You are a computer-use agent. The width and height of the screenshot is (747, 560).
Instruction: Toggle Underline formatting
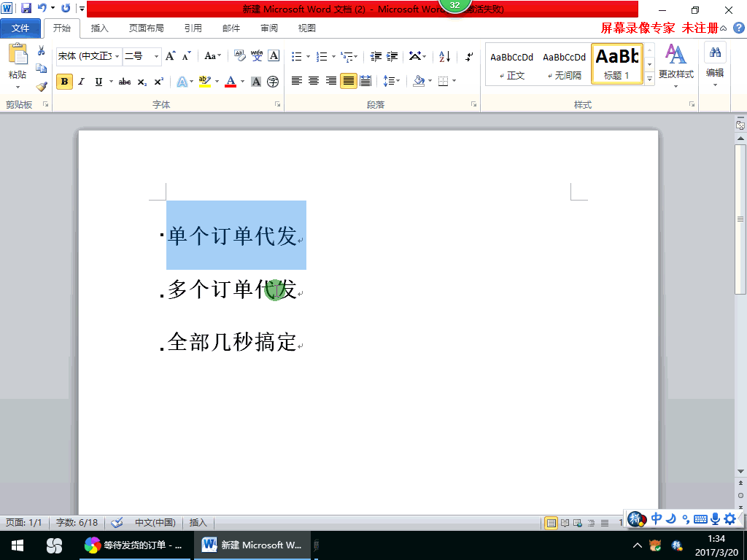pyautogui.click(x=98, y=82)
